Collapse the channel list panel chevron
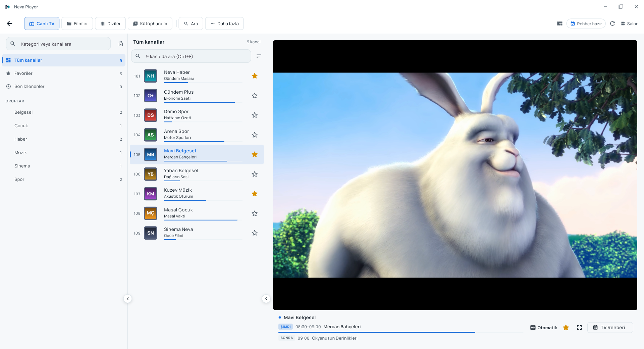Viewport: 644px width, 349px height. pos(266,299)
